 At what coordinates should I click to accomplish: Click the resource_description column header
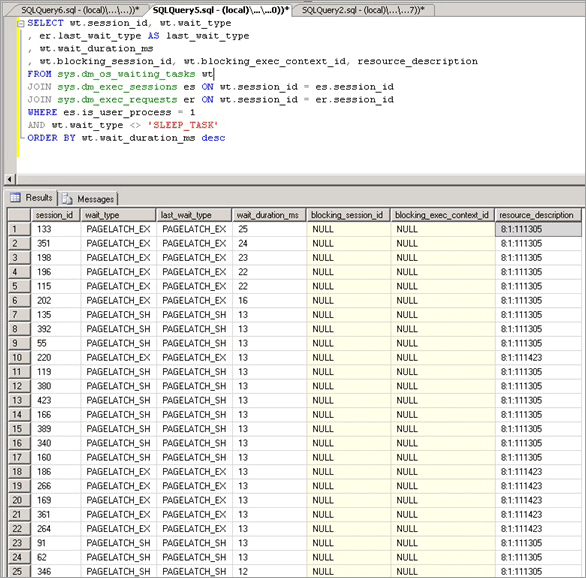538,215
